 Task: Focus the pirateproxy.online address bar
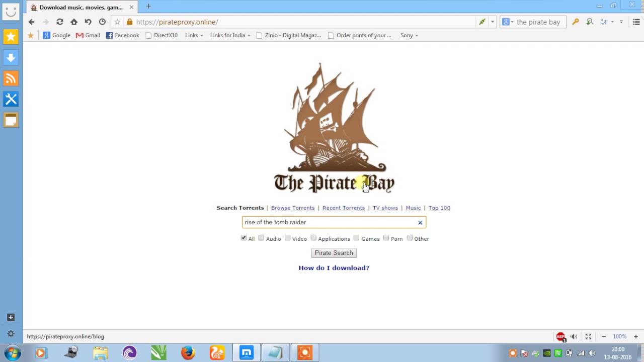pos(304,22)
